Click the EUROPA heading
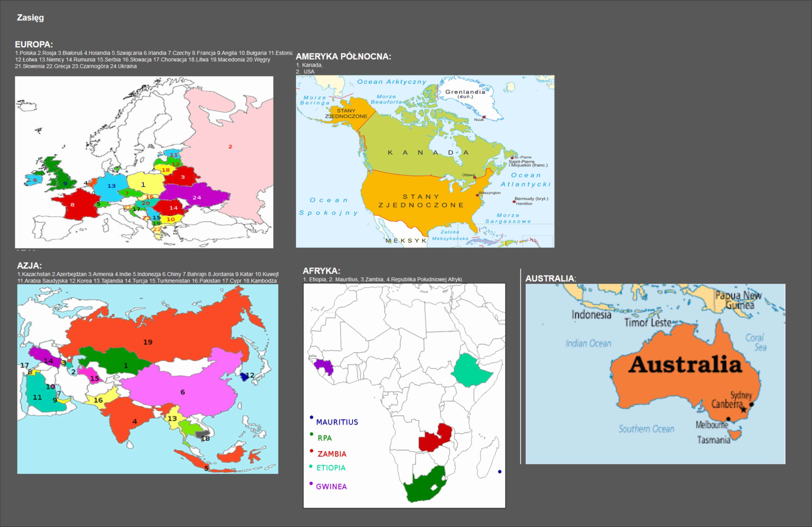The image size is (812, 527). (x=34, y=44)
